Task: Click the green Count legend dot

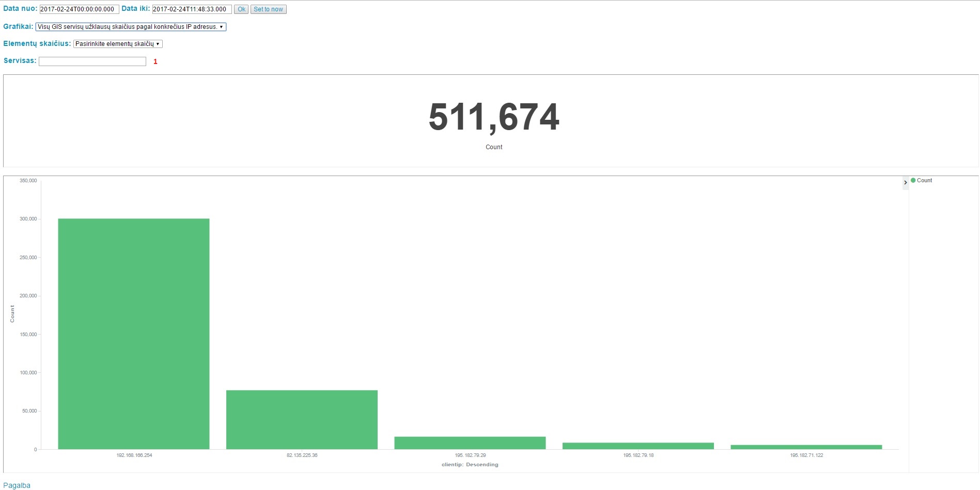Action: tap(913, 180)
